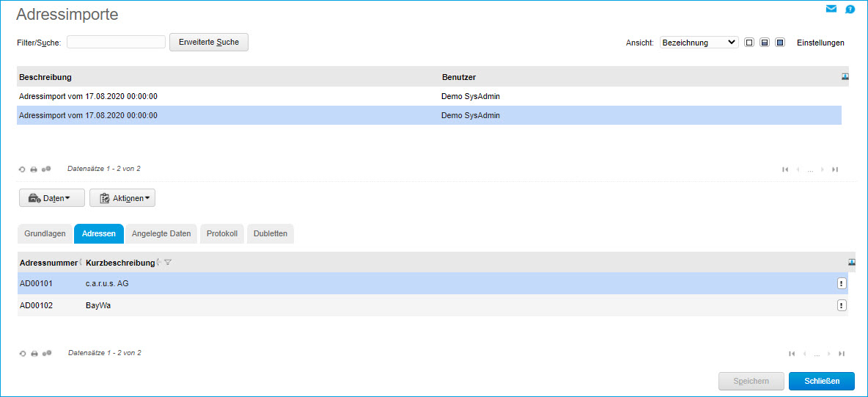Open the Ansicht Bezeichnung dropdown
Viewport: 868px width, 397px height.
point(699,43)
